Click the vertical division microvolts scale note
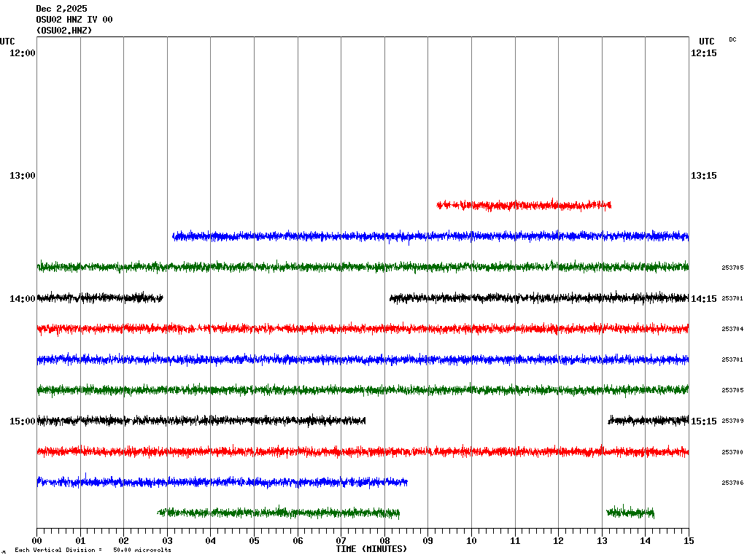747x560 pixels. (93, 550)
